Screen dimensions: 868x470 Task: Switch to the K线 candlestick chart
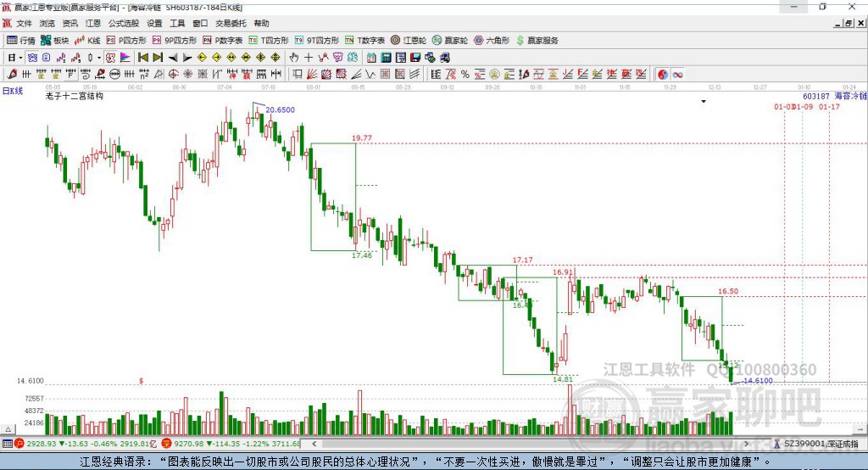pyautogui.click(x=87, y=40)
